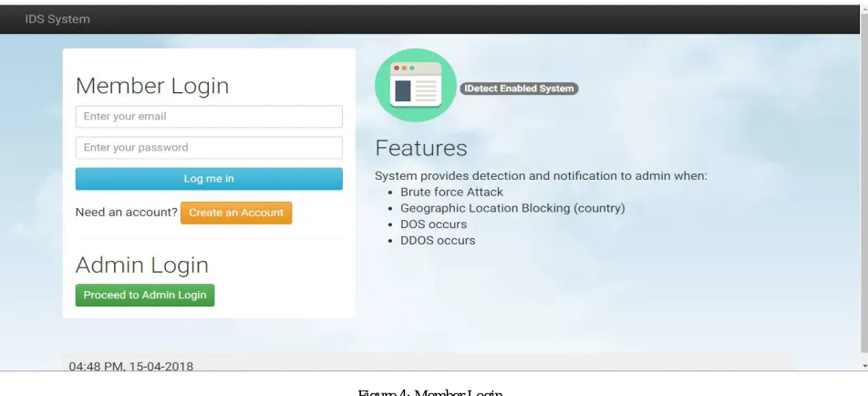Select the 04:48 PM, 15-04-2018 timestamp
Screen dimensions: 868x396
(x=130, y=366)
